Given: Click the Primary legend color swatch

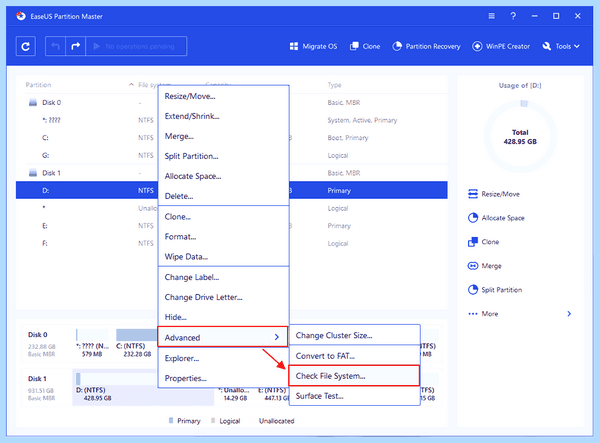Looking at the screenshot, I should 171,420.
